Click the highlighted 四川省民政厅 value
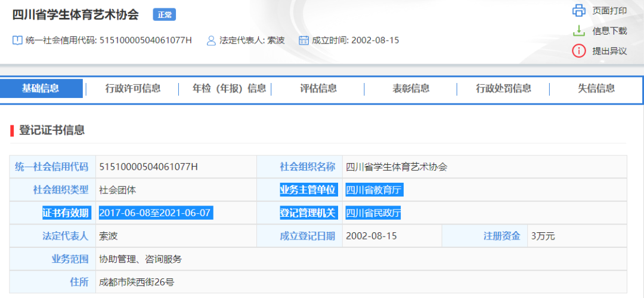644x298 pixels. coord(373,213)
